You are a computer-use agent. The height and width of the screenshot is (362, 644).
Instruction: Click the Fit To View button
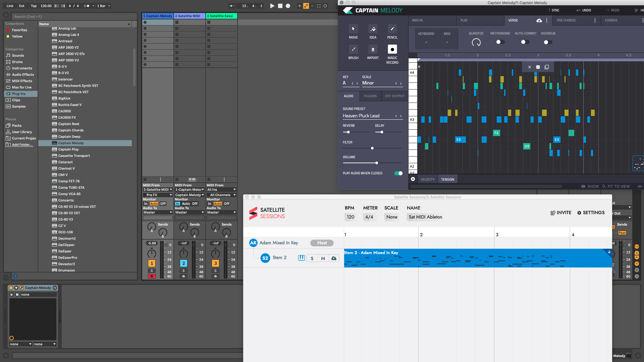coord(616,186)
